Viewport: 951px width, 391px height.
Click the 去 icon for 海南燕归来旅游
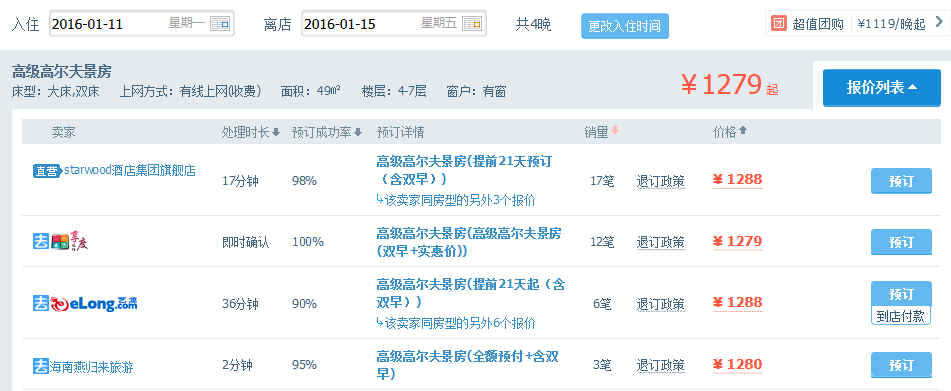41,366
